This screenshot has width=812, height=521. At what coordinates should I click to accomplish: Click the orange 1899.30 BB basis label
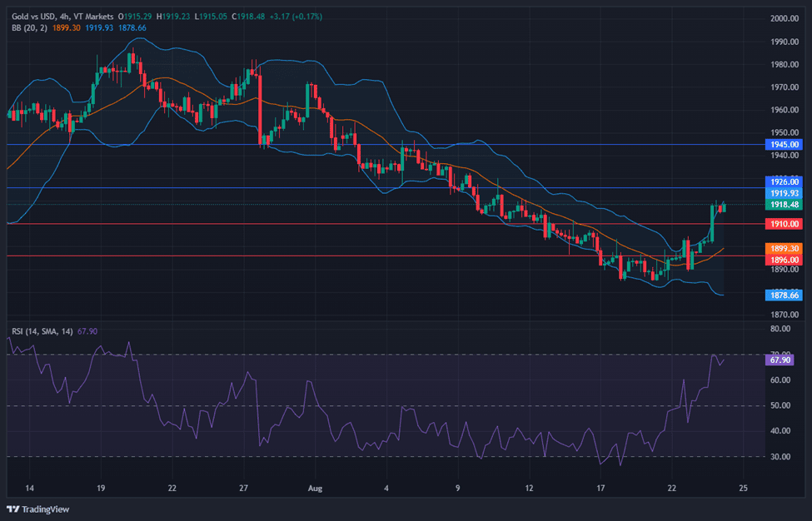coord(784,248)
